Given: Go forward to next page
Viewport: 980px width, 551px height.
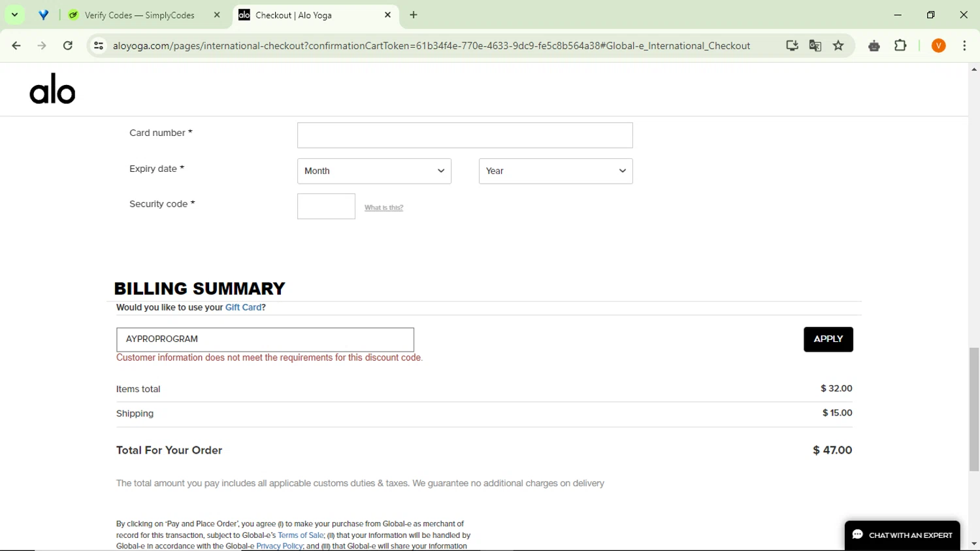Looking at the screenshot, I should click(x=42, y=46).
